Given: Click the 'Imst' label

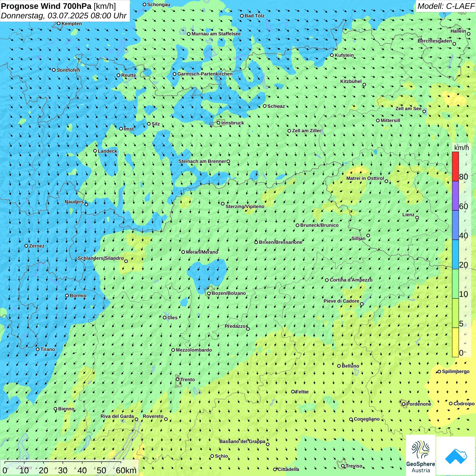Looking at the screenshot, I should click(129, 129).
